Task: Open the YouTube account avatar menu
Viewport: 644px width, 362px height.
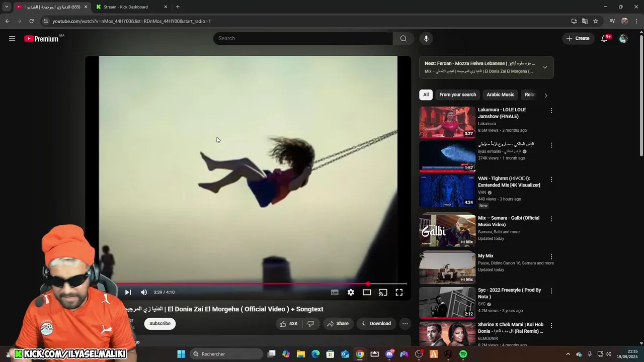Action: point(623,38)
